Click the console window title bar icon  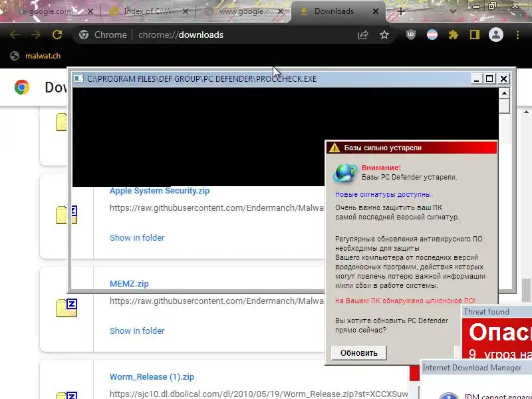point(78,78)
